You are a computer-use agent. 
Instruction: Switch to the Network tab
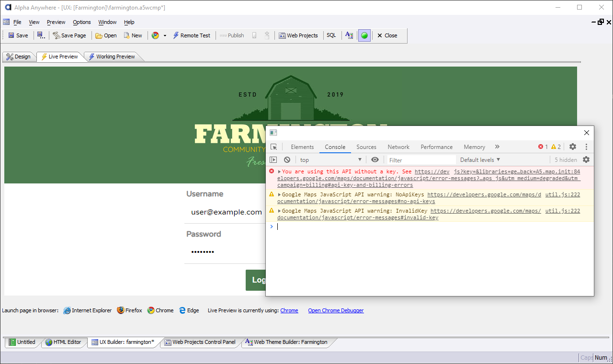click(398, 147)
